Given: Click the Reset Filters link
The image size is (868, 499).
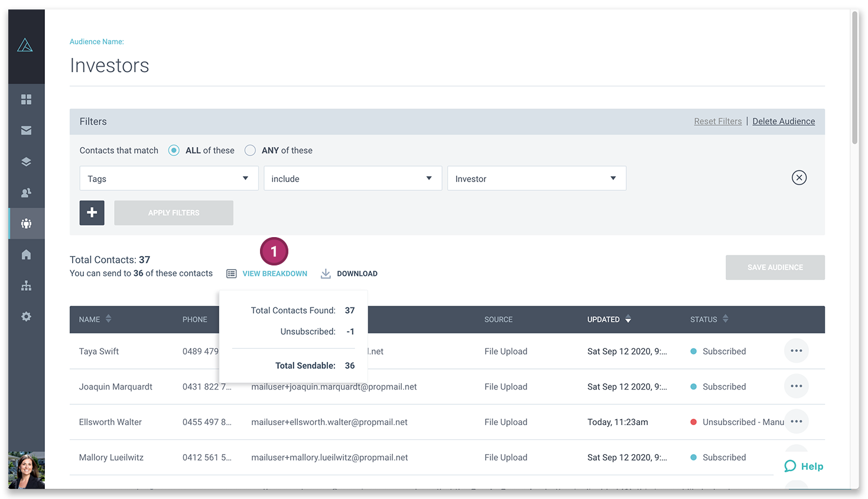Looking at the screenshot, I should coord(718,121).
